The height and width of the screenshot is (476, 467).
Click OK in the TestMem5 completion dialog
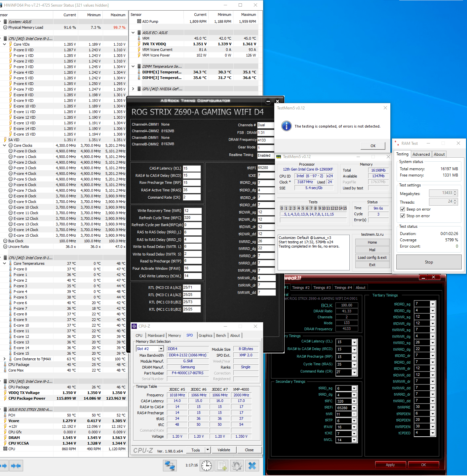pos(373,146)
